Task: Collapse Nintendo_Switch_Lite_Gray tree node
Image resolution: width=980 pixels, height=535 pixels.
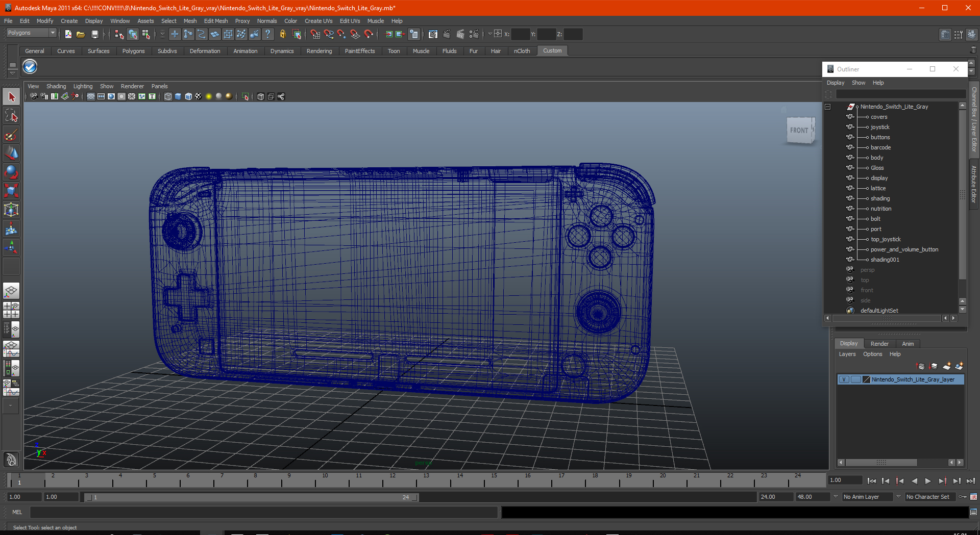Action: click(x=828, y=107)
